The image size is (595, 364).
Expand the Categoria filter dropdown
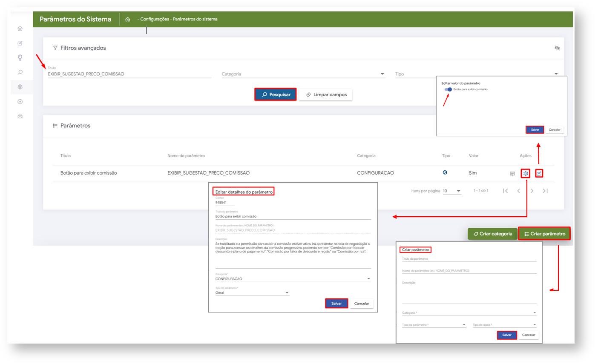tap(303, 74)
